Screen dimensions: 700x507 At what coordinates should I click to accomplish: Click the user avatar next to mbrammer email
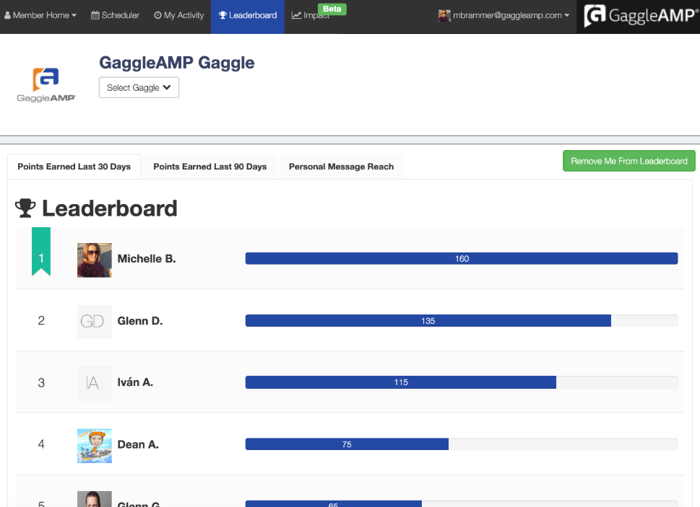444,16
